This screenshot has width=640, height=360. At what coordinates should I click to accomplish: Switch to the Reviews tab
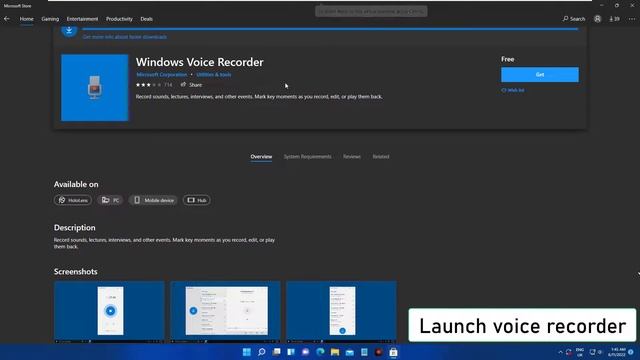click(x=351, y=157)
